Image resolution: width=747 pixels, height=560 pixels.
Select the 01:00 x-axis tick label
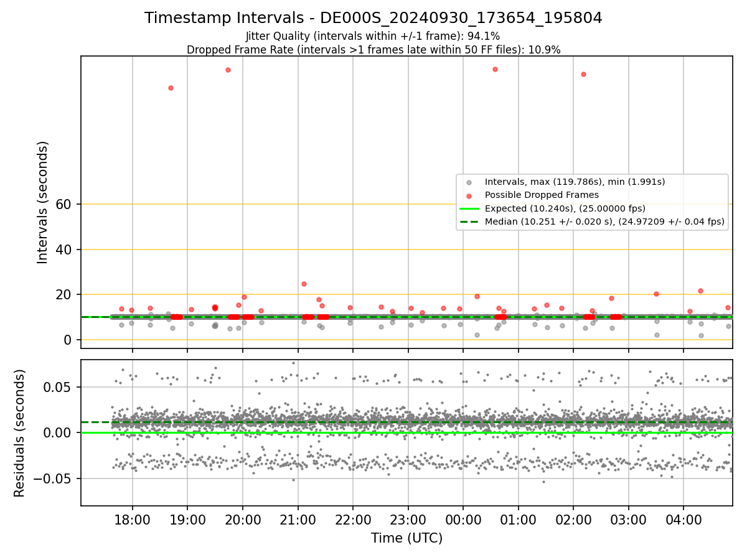coord(518,519)
